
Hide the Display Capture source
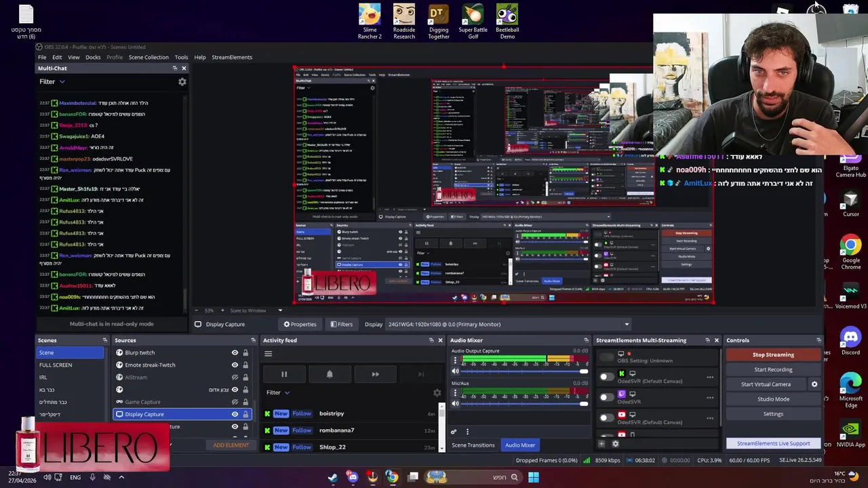235,414
